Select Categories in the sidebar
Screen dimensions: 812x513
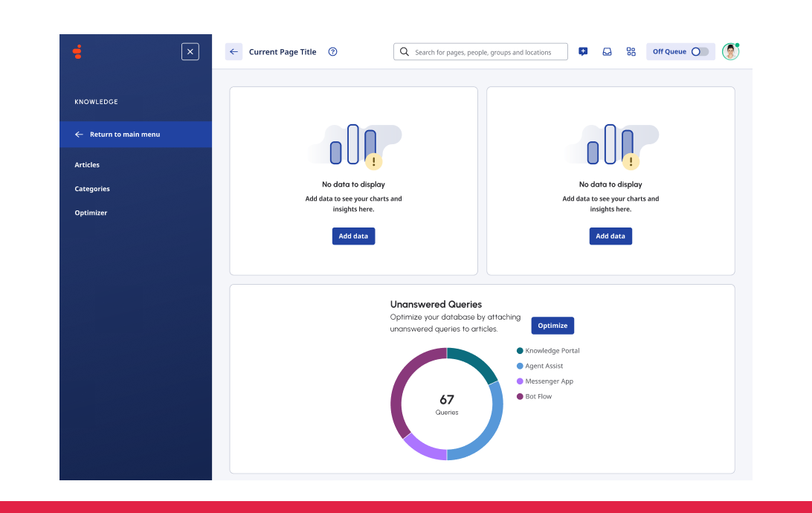coord(92,189)
